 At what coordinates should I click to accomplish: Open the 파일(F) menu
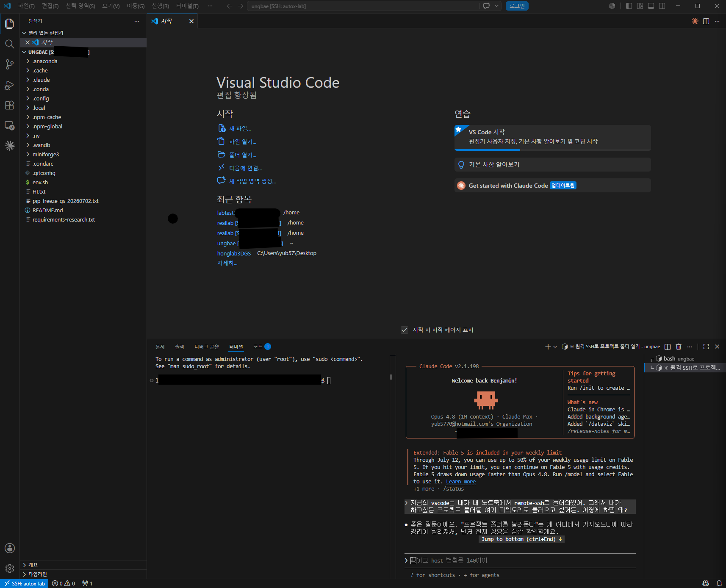pyautogui.click(x=26, y=6)
